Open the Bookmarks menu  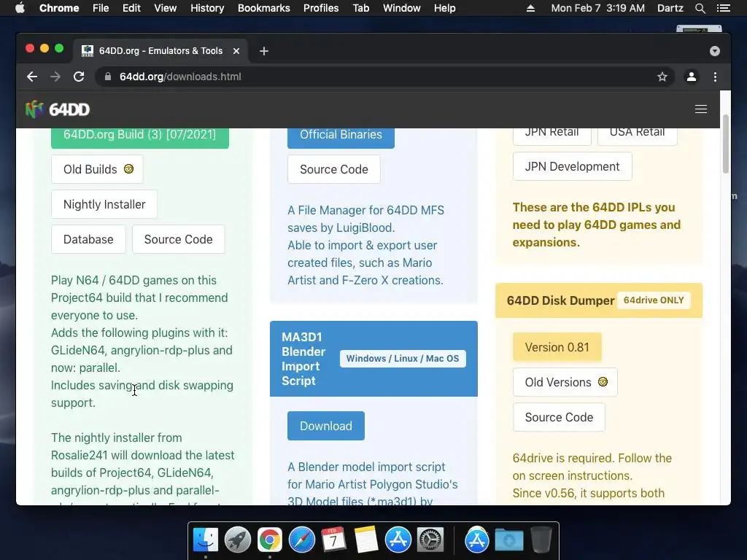(264, 8)
